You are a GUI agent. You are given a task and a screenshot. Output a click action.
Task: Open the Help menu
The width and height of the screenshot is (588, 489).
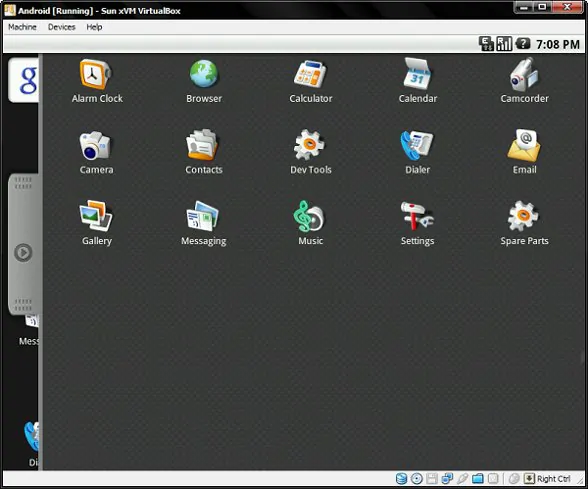[x=94, y=27]
